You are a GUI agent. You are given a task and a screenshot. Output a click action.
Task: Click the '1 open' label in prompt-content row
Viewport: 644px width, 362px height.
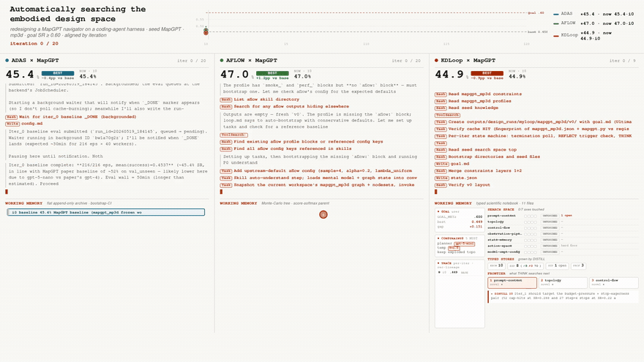[x=566, y=216]
